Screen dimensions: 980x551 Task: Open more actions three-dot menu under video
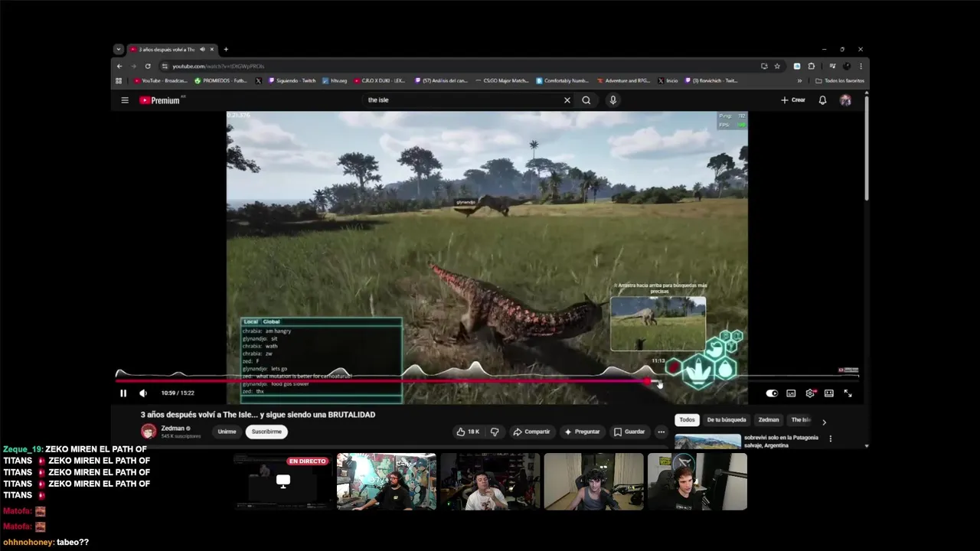pyautogui.click(x=661, y=432)
